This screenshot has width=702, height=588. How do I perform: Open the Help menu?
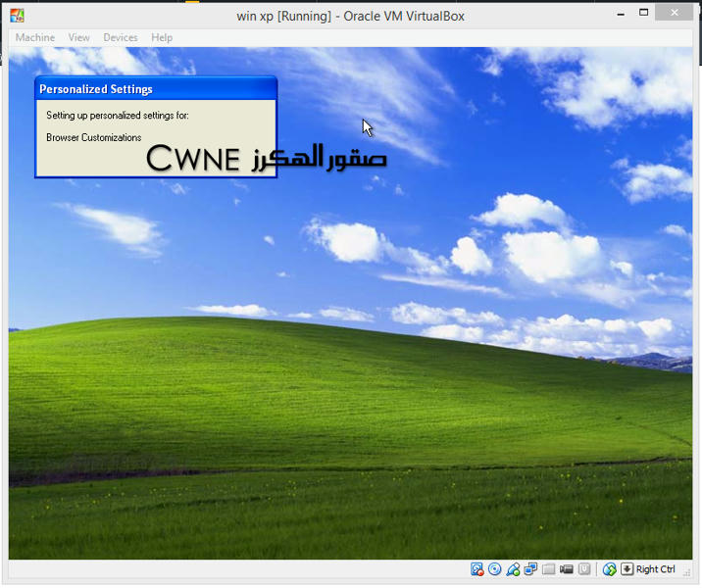click(x=162, y=37)
